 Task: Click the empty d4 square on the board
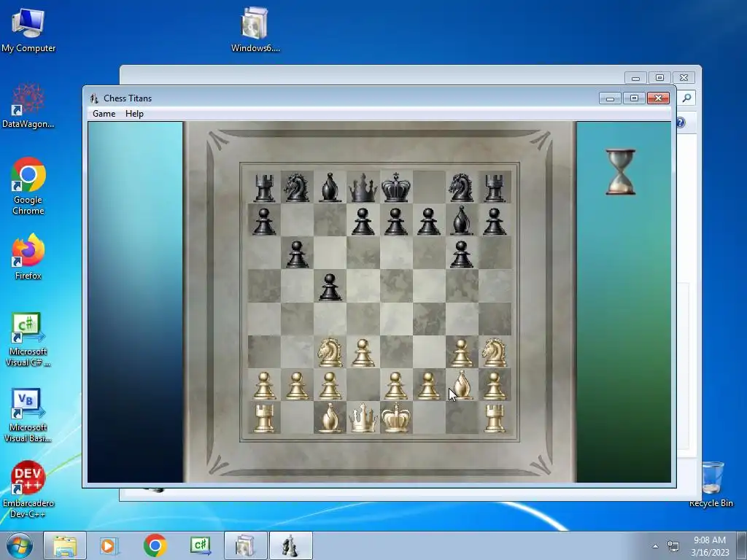(363, 319)
